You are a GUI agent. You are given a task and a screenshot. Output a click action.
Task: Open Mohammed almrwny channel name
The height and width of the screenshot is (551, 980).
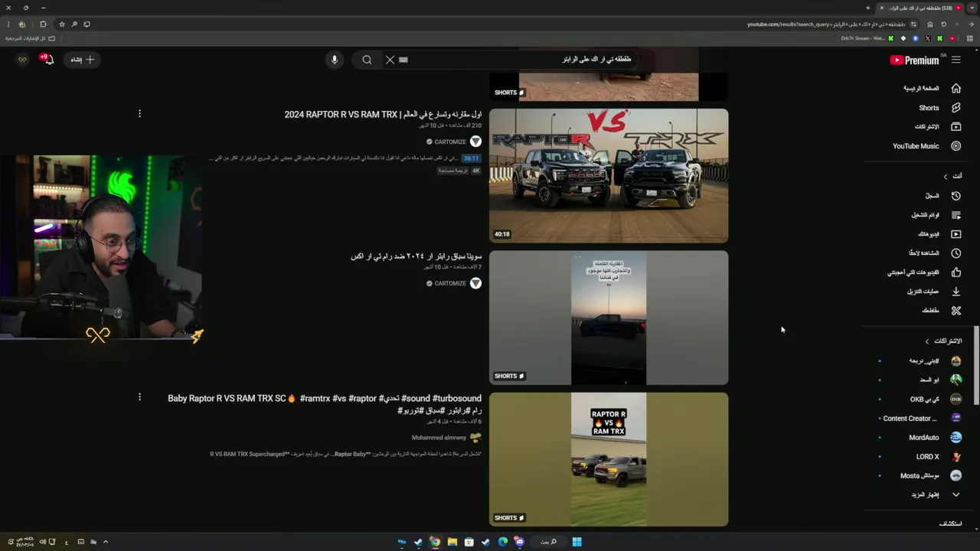(x=439, y=438)
